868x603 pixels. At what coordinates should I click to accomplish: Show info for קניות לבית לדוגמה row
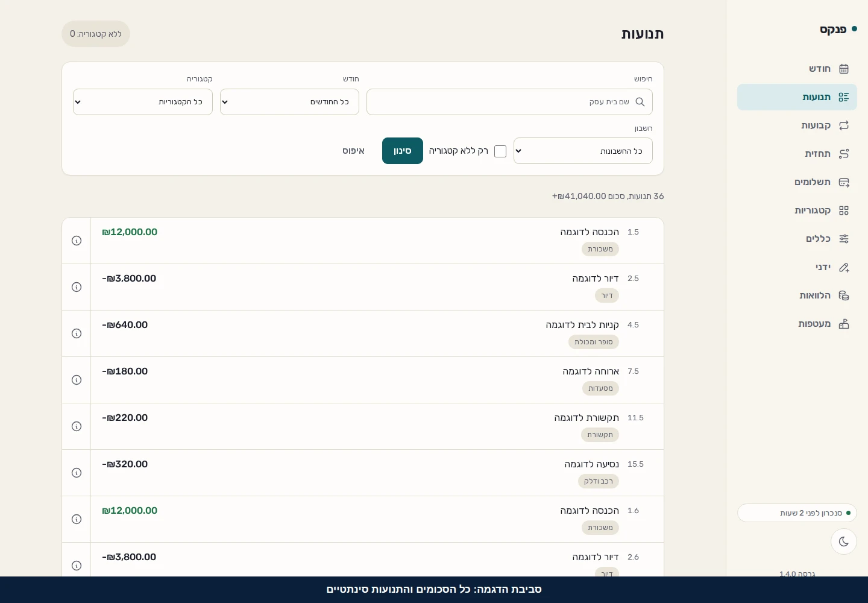point(77,333)
